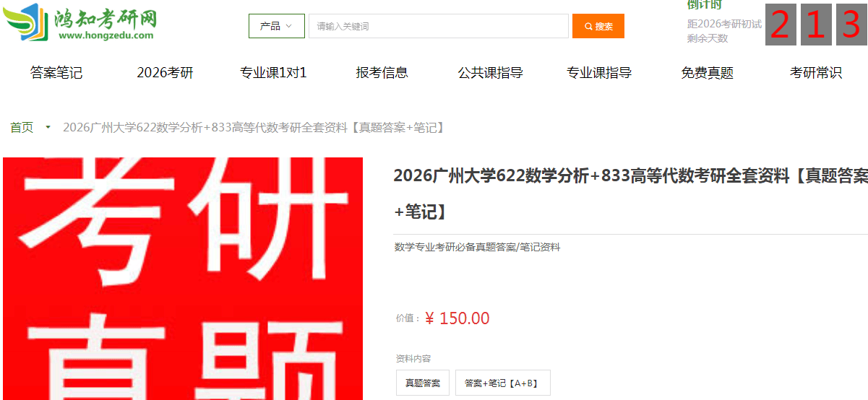Screen dimensions: 868x400
Task: Open the 答案笔记 menu
Action: click(x=56, y=73)
